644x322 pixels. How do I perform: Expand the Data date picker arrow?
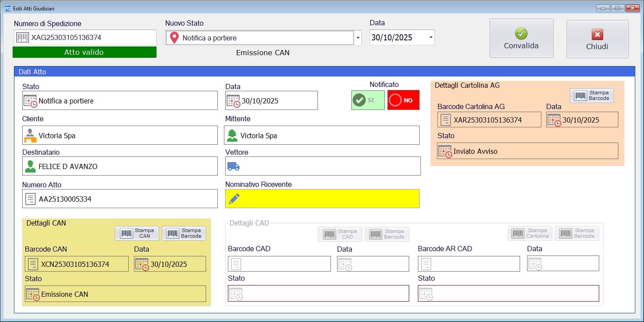431,37
